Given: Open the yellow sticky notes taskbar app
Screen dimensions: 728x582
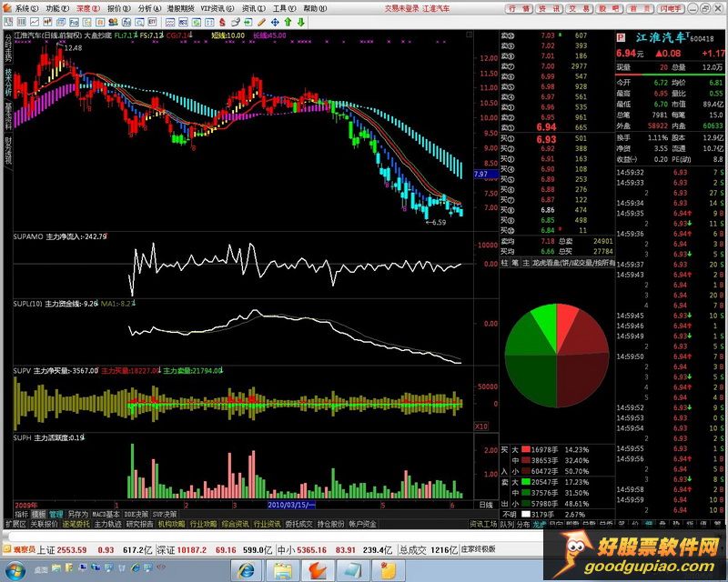Looking at the screenshot, I should 388,570.
